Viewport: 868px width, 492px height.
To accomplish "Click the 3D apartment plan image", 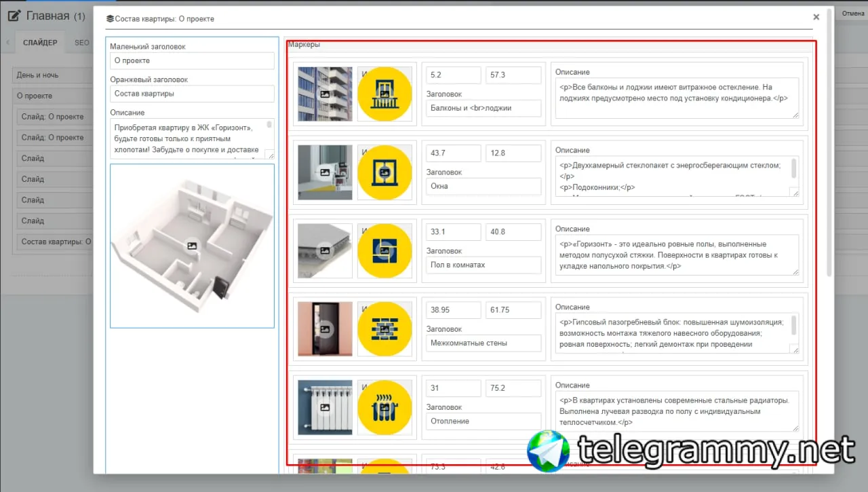I will pos(192,246).
